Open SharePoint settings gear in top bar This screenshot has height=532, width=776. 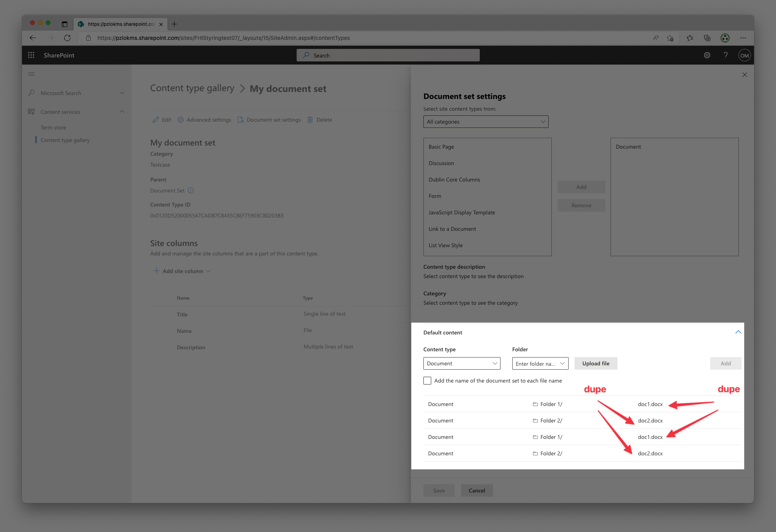tap(707, 55)
